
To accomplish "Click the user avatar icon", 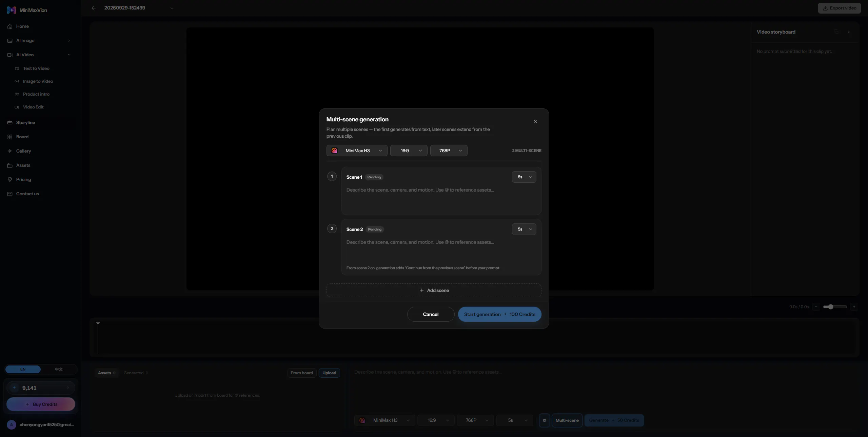I will [12, 425].
